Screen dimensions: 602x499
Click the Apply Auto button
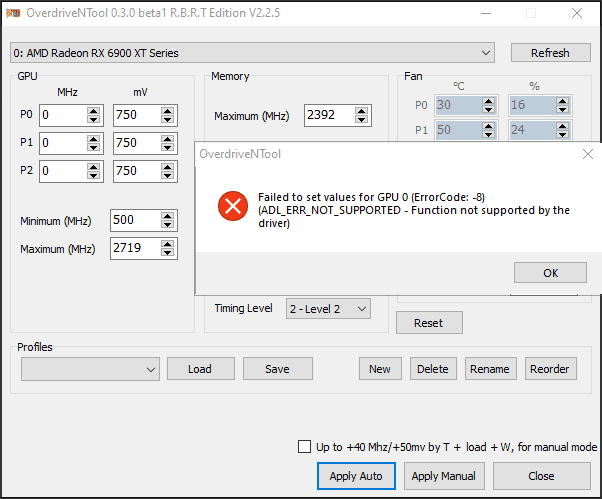pos(356,476)
